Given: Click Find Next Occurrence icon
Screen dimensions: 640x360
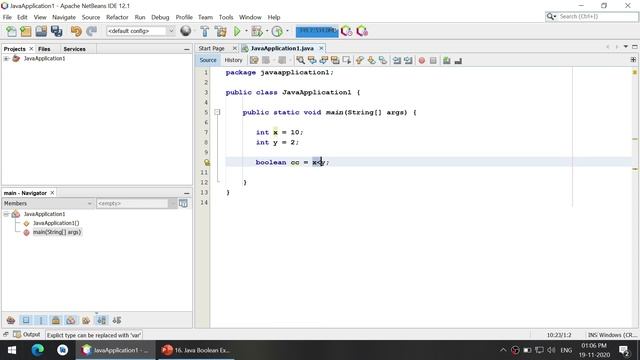Looking at the screenshot, I should click(x=324, y=60).
